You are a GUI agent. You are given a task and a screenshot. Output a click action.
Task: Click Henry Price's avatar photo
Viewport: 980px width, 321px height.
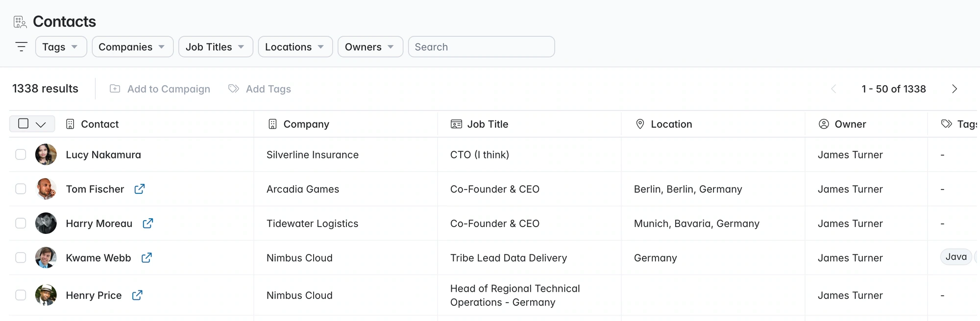pyautogui.click(x=46, y=295)
